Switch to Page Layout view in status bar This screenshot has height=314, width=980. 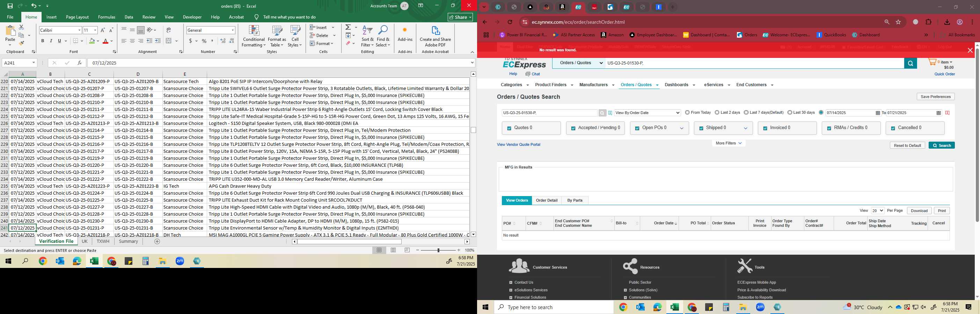click(393, 250)
